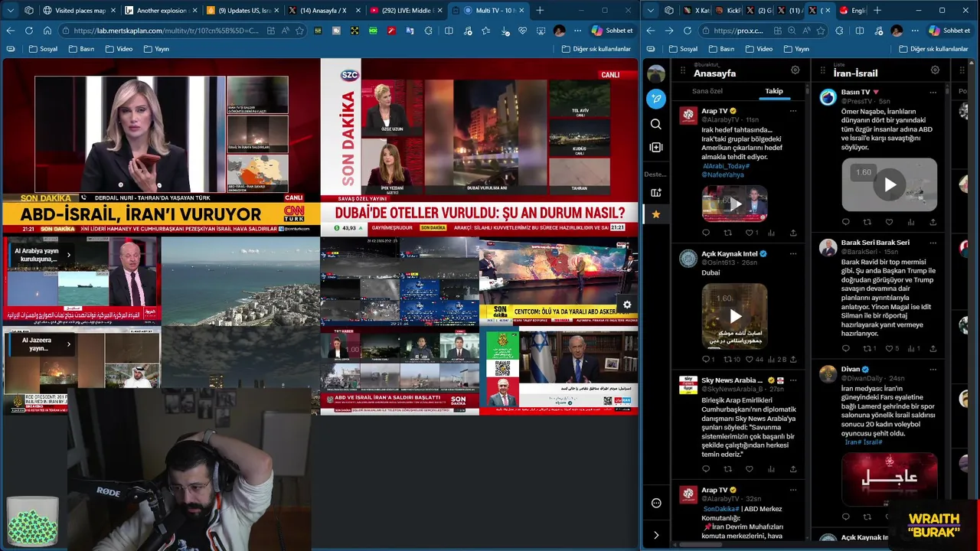The image size is (980, 551).
Task: Open more options on Divan post
Action: tap(933, 370)
